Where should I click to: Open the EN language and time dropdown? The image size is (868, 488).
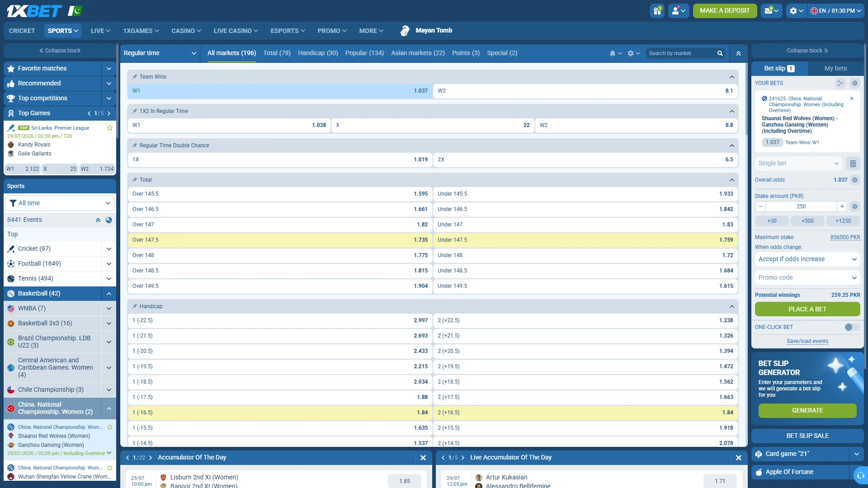835,11
